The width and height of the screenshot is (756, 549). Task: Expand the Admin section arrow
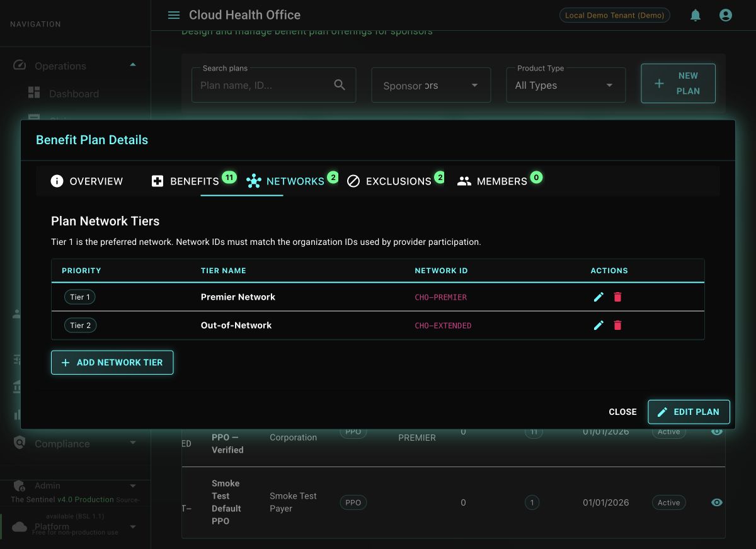(x=133, y=486)
